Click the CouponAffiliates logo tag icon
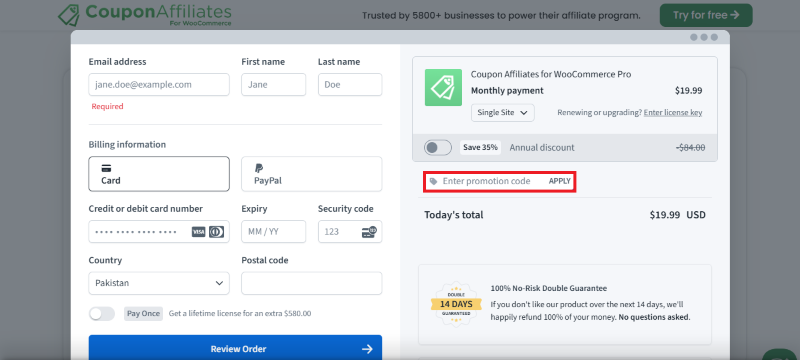Viewport: 800px width, 360px height. [x=69, y=15]
